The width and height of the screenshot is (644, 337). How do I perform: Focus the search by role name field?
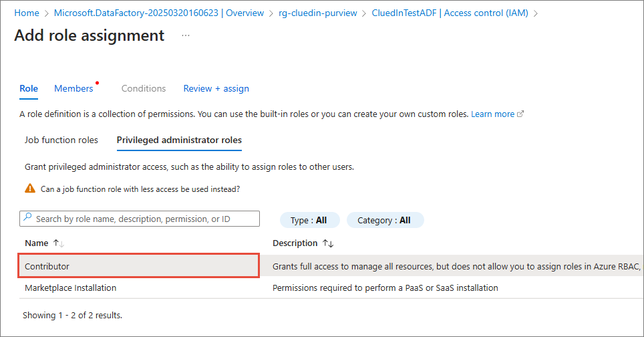coord(140,219)
